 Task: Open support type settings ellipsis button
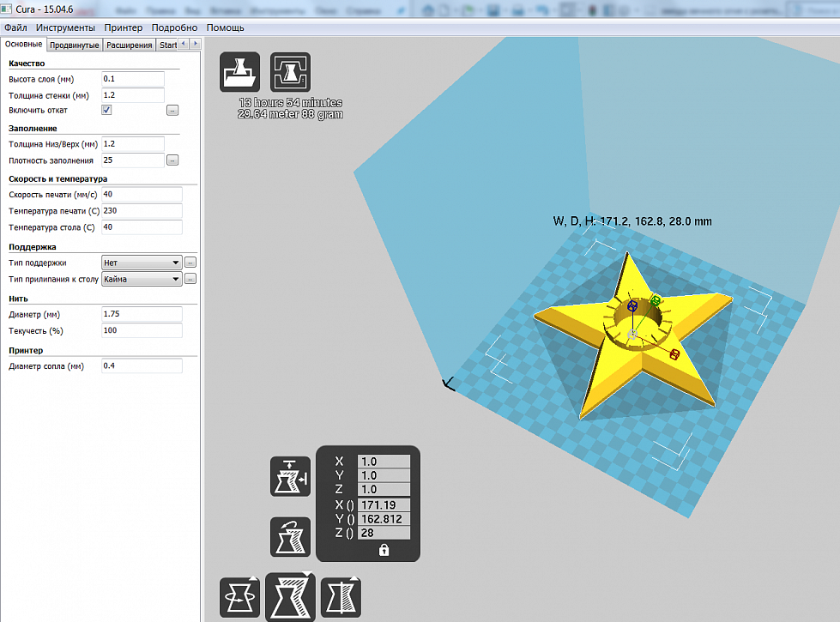click(190, 263)
